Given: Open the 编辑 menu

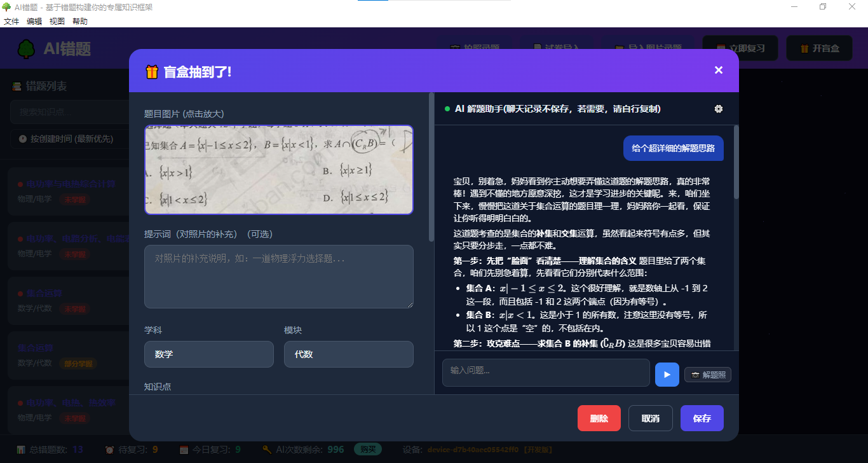Looking at the screenshot, I should [x=34, y=21].
